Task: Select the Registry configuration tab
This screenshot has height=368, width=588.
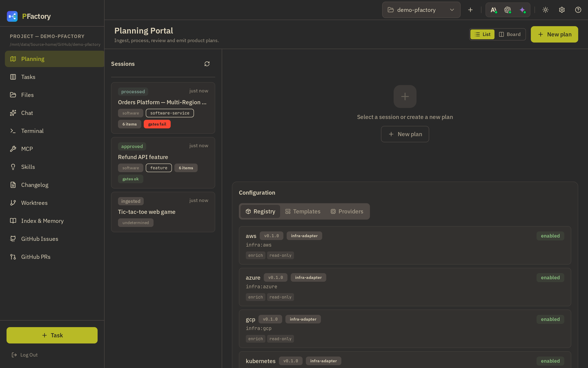Action: point(260,211)
